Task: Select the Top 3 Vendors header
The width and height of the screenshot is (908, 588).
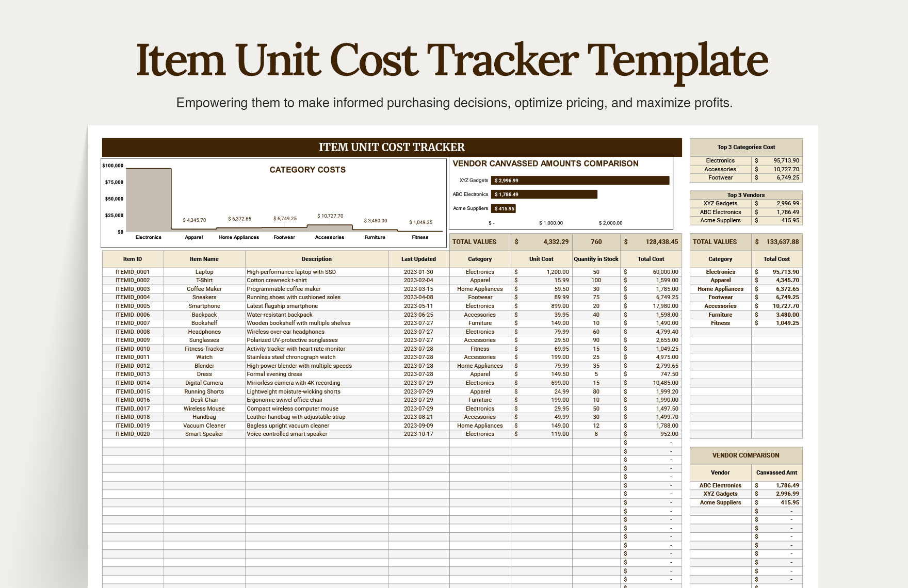Action: [746, 195]
